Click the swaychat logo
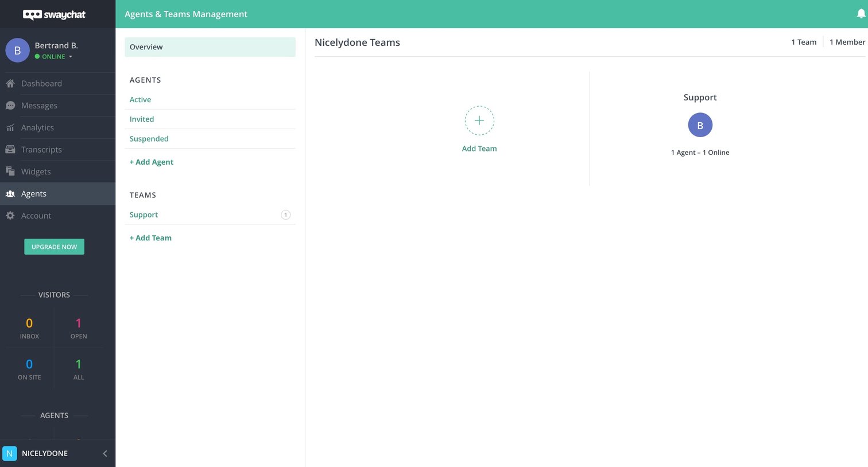This screenshot has width=868, height=467. 54,14
